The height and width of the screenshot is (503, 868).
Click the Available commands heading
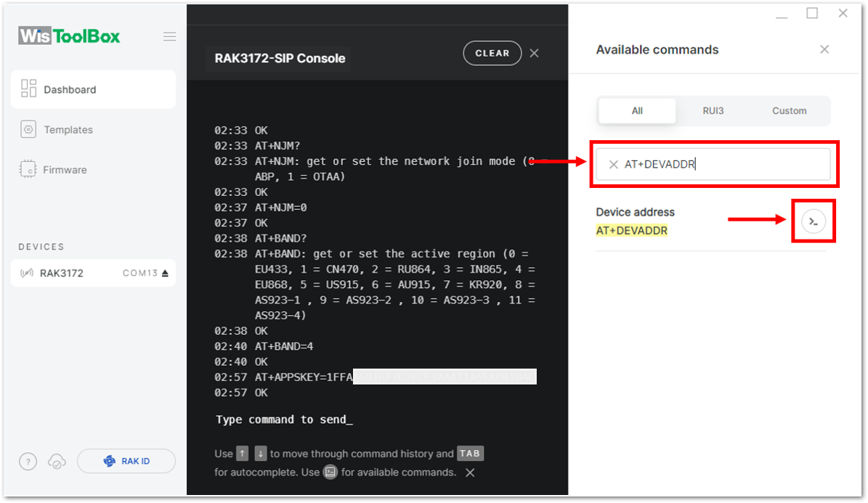coord(657,50)
